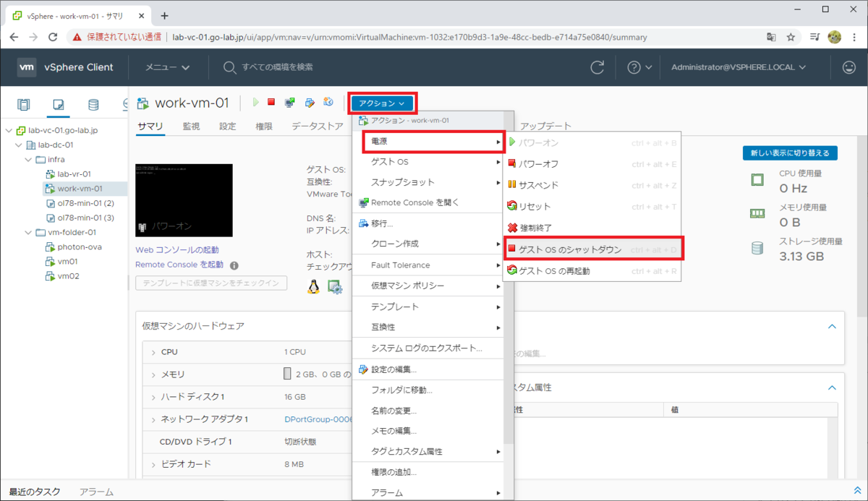Click the take snapshot toolbar icon
Screen dimensions: 868x501
point(328,103)
